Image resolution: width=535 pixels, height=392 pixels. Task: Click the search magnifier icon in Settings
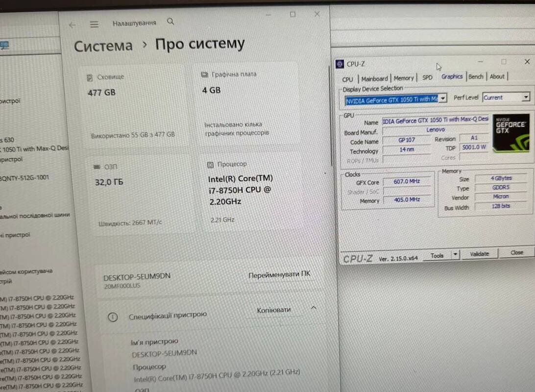[170, 22]
